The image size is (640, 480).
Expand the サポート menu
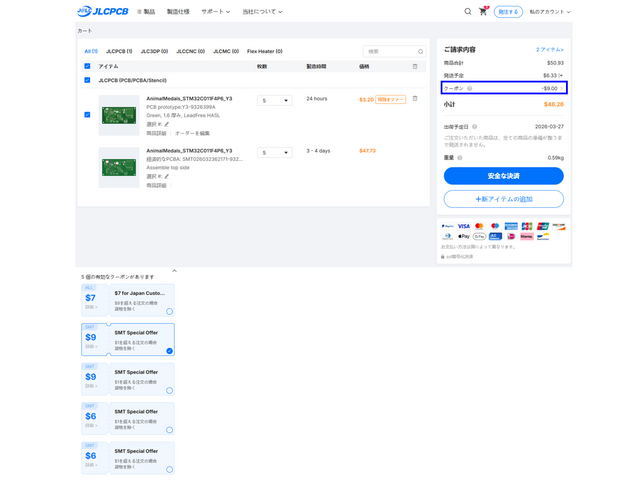pyautogui.click(x=216, y=11)
